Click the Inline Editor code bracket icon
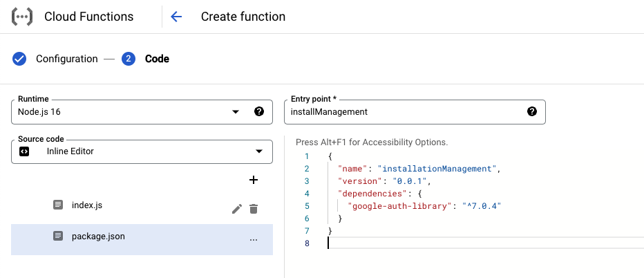The image size is (644, 278). [24, 151]
